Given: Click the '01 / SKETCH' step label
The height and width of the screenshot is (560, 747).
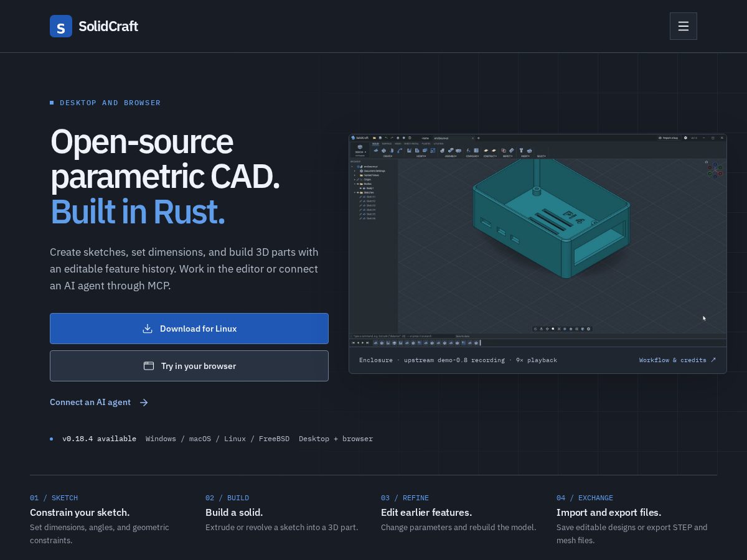Looking at the screenshot, I should [54, 498].
